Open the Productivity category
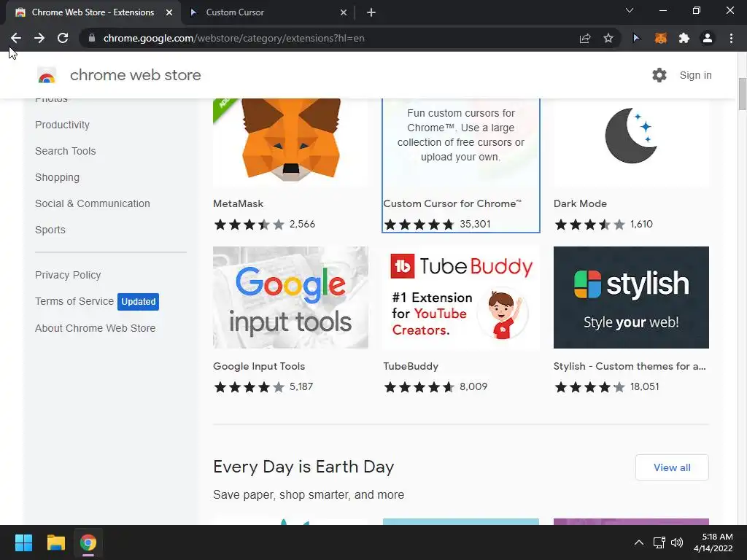Viewport: 747px width, 560px height. (63, 125)
